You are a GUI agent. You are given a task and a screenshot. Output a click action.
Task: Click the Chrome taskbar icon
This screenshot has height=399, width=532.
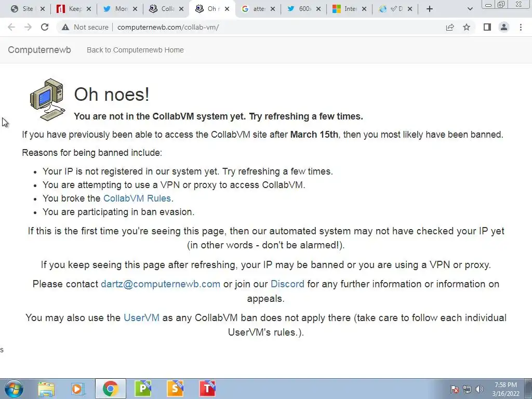pyautogui.click(x=110, y=389)
